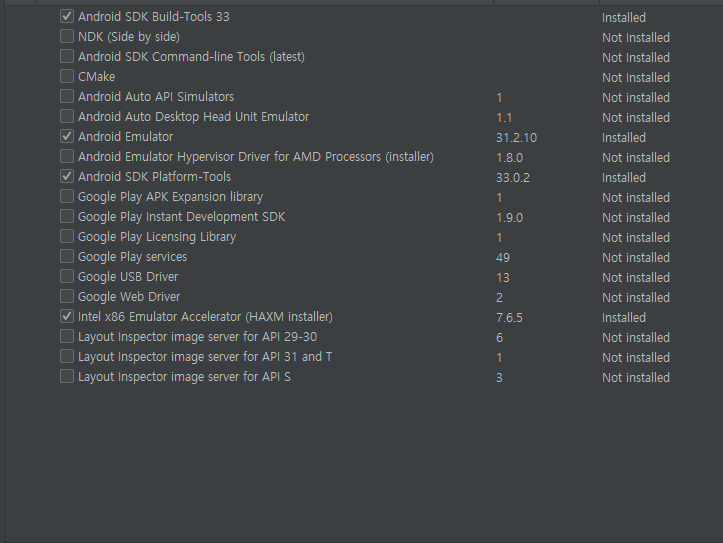Check the Google USB Driver checkbox
The height and width of the screenshot is (543, 723).
(67, 277)
